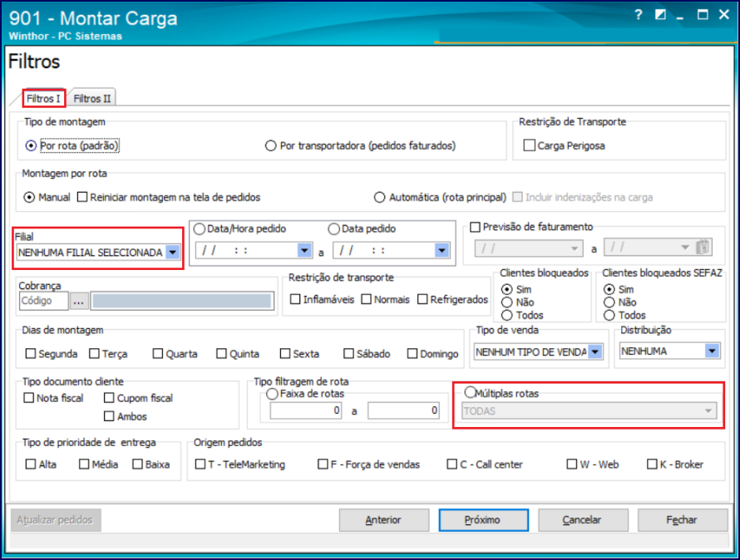740x560 pixels.
Task: Check Cupom fiscal document type
Action: point(109,398)
